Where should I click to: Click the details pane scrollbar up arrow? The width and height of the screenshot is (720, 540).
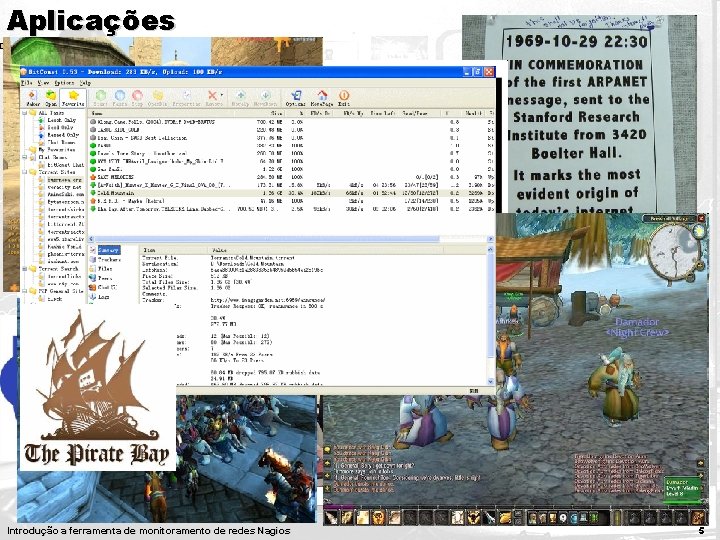point(490,249)
